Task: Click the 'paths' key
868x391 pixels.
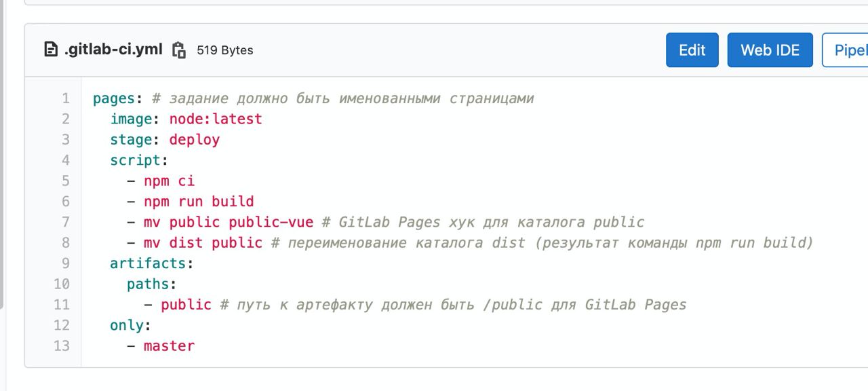Action: 148,284
